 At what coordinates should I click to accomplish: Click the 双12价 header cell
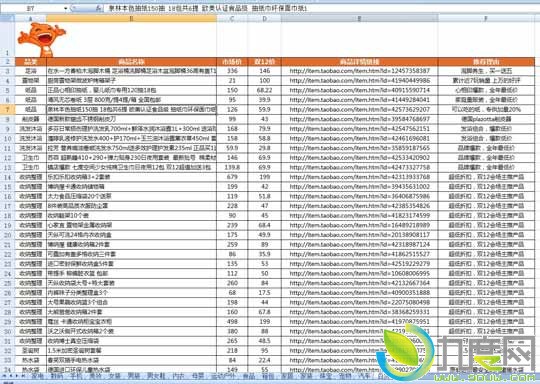(264, 62)
